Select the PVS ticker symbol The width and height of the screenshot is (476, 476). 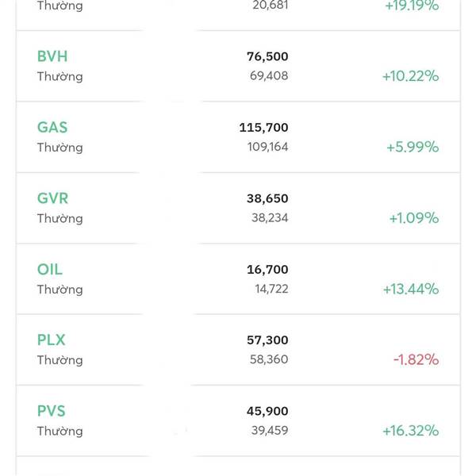coord(52,411)
